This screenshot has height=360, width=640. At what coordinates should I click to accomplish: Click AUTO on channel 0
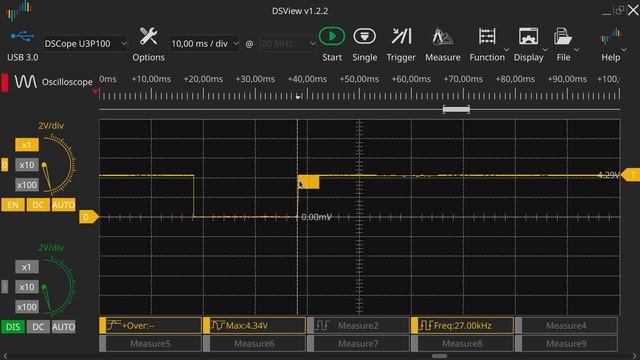pos(63,204)
